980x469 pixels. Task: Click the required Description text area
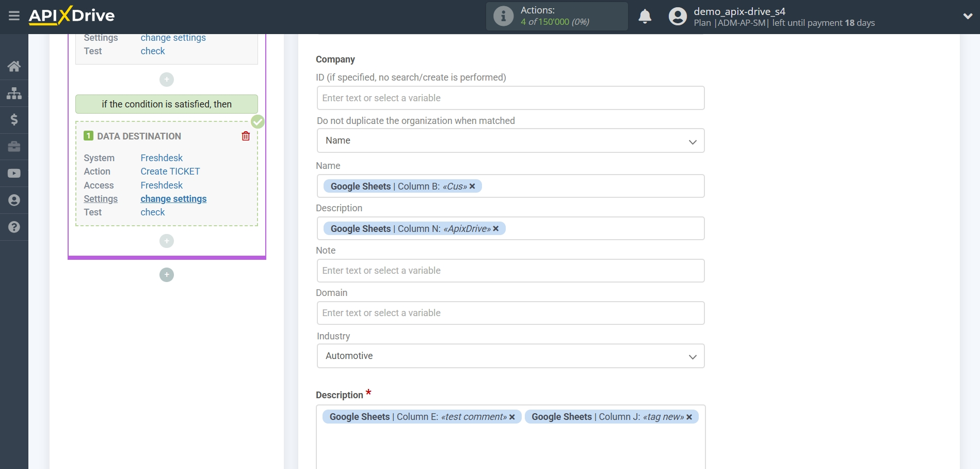click(510, 437)
